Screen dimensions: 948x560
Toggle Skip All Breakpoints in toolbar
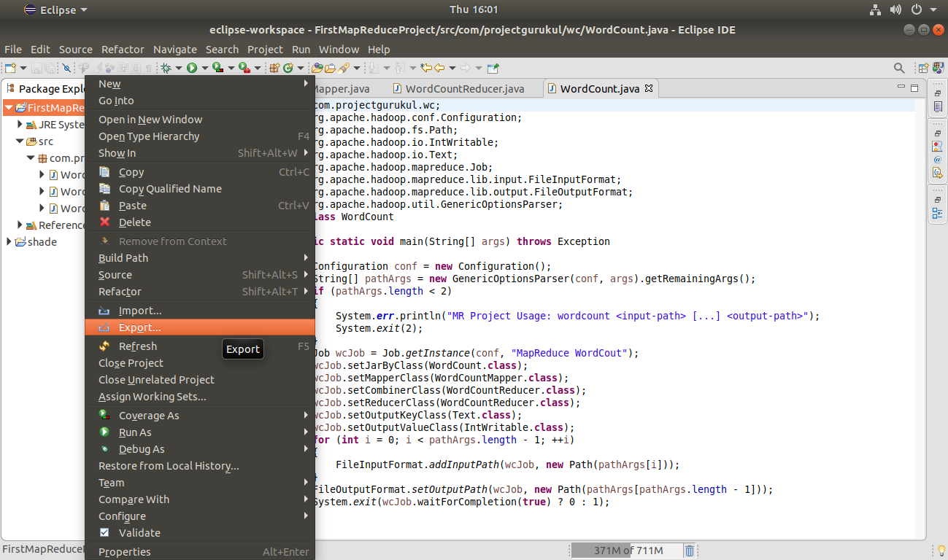click(66, 68)
